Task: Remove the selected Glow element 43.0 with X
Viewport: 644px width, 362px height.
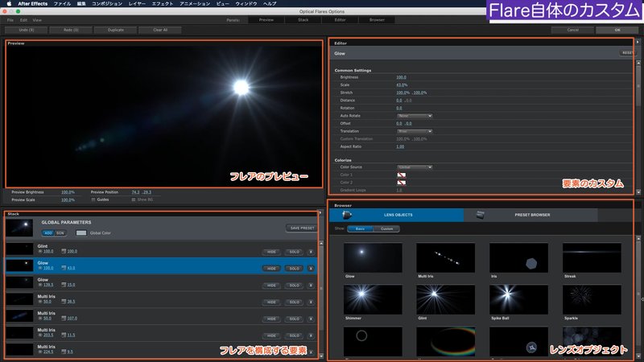Action: pos(311,269)
